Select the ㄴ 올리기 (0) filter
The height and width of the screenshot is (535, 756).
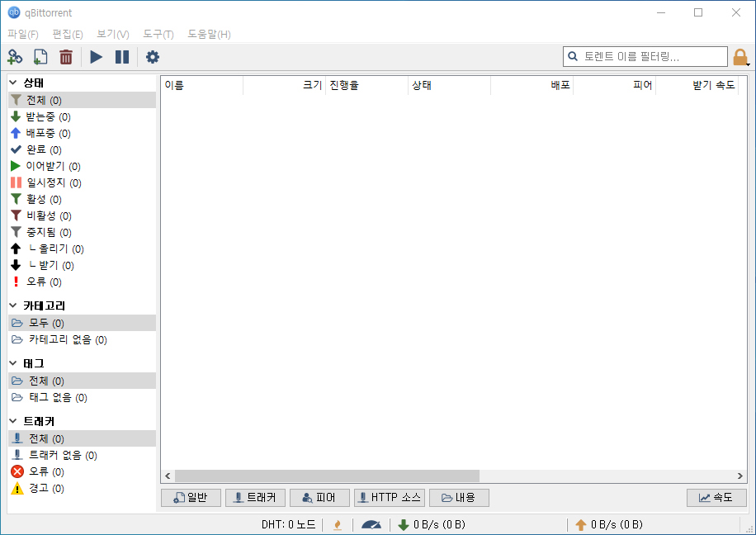click(x=82, y=249)
